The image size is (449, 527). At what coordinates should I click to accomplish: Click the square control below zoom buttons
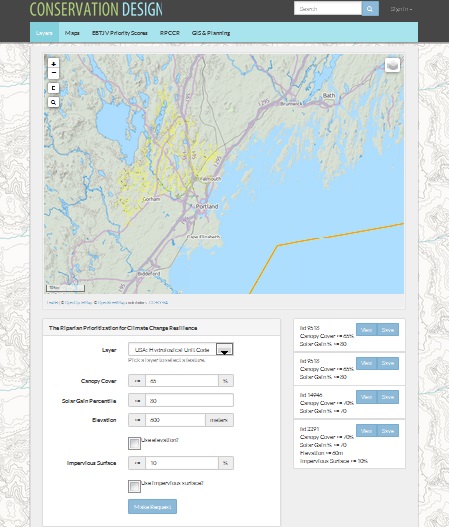coord(53,88)
